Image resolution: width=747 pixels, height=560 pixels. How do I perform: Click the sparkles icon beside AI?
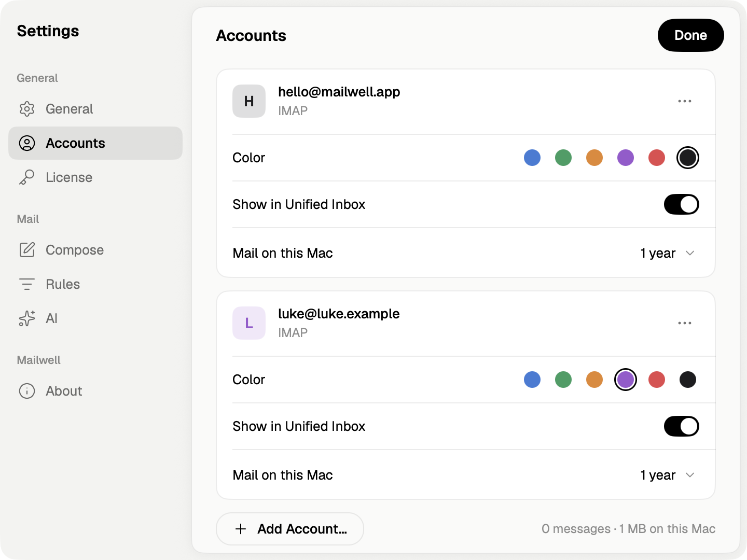[x=27, y=318]
